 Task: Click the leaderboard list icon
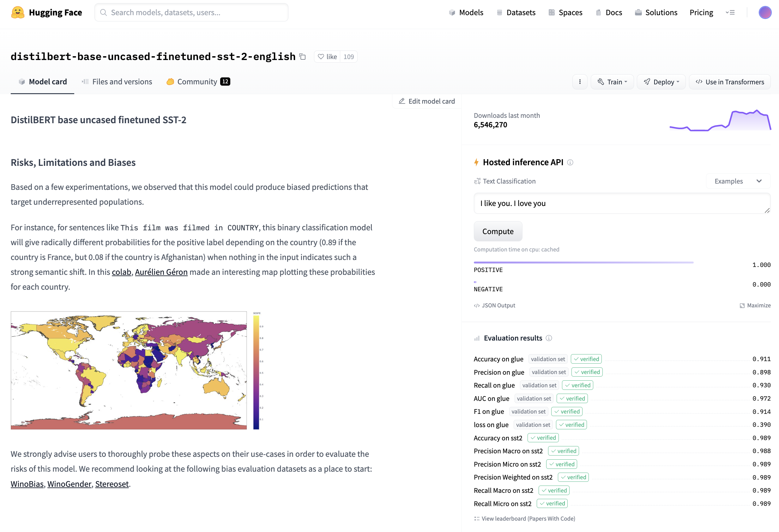[477, 519]
